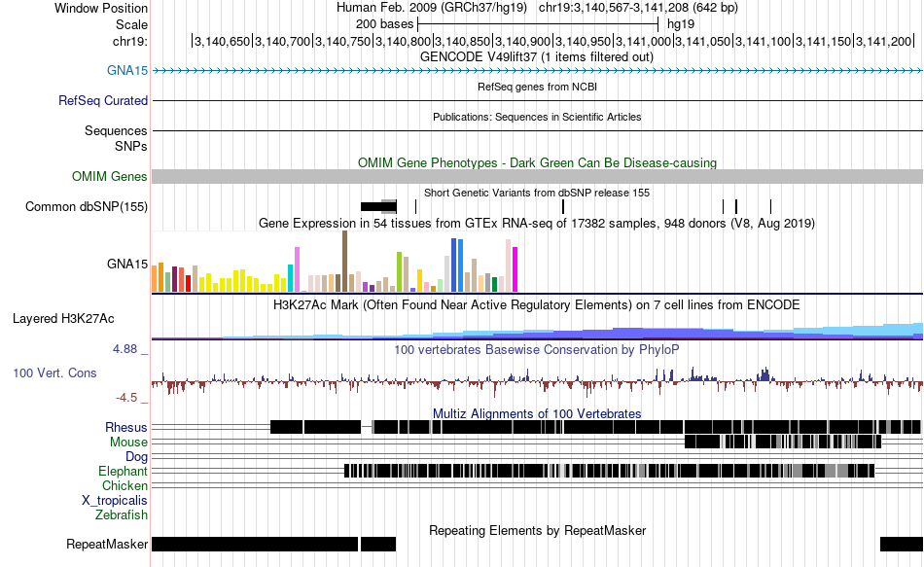Click the Mouse alignment label
The height and width of the screenshot is (567, 924).
pyautogui.click(x=128, y=443)
